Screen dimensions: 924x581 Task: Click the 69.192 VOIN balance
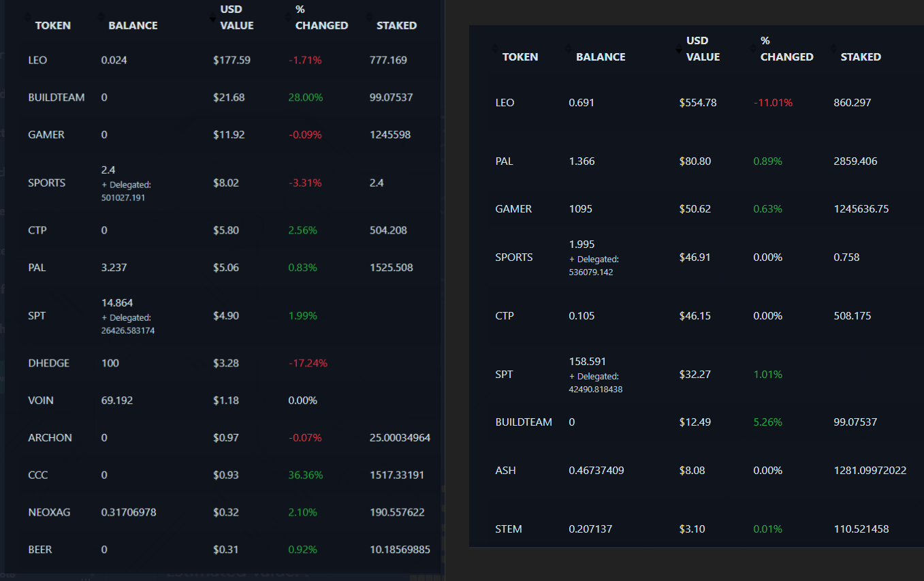click(117, 401)
